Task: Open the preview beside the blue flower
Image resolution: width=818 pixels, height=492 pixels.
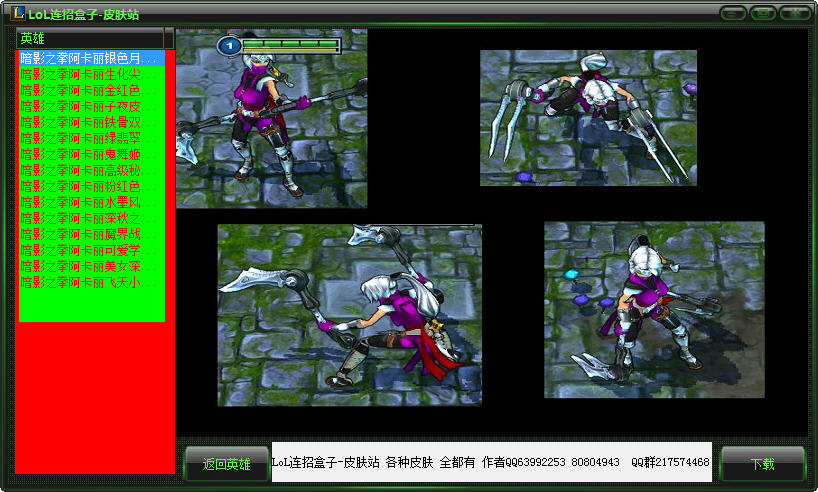Action: (654, 310)
